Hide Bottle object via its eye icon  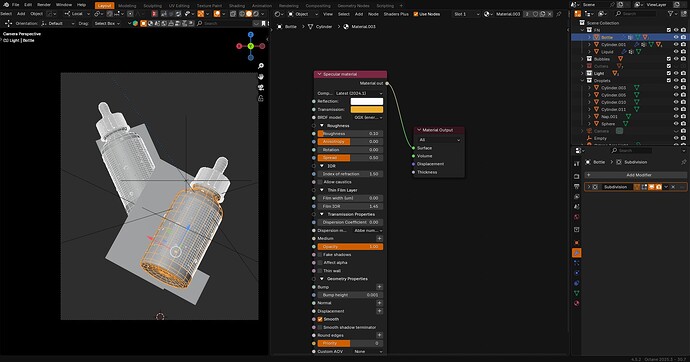[x=676, y=37]
